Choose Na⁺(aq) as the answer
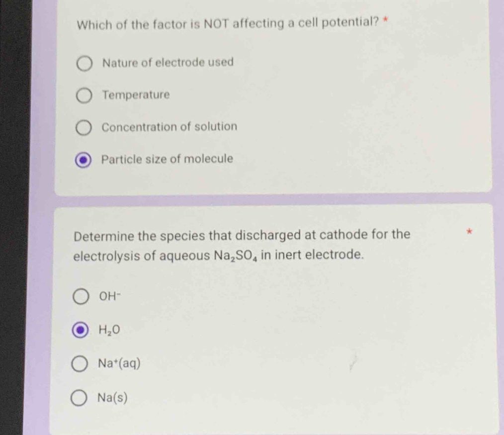Screen dimensions: 504x435 click(x=80, y=364)
